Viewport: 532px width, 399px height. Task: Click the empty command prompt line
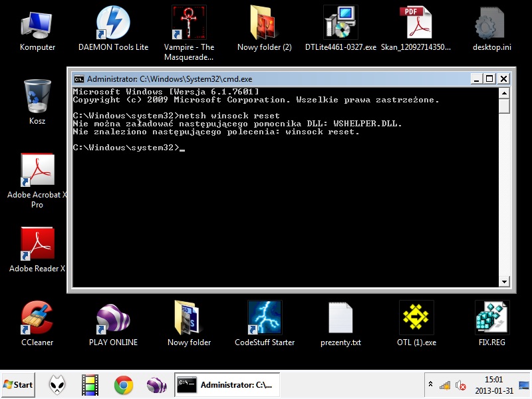(x=129, y=148)
